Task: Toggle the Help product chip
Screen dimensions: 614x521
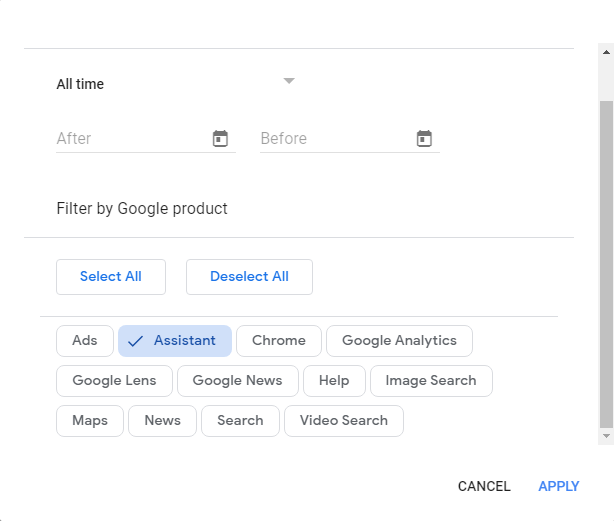Action: point(334,381)
